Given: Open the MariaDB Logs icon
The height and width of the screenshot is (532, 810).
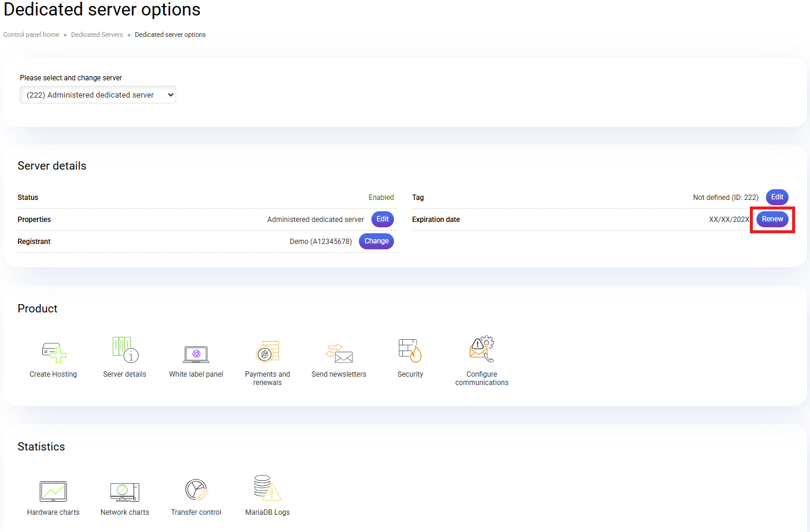Looking at the screenshot, I should coord(267,489).
